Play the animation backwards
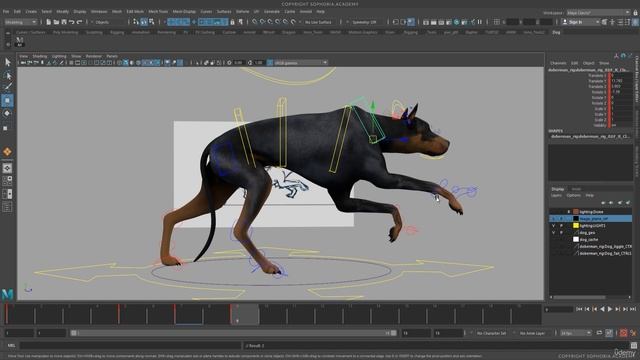This screenshot has height=360, width=640. 602,309
